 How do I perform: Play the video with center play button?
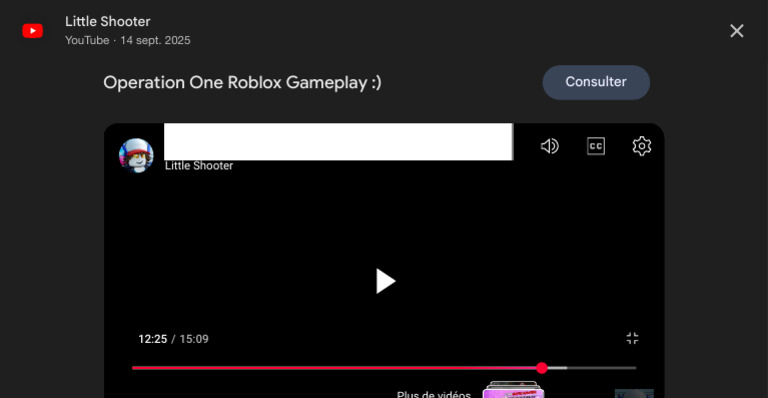click(385, 281)
